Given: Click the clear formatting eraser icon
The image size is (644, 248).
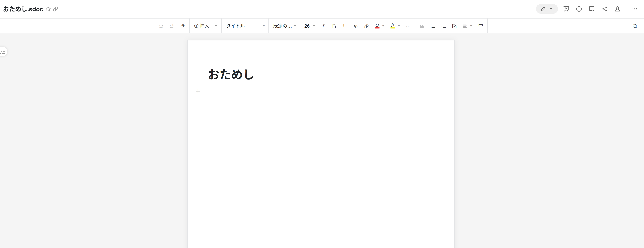Looking at the screenshot, I should coord(183,26).
